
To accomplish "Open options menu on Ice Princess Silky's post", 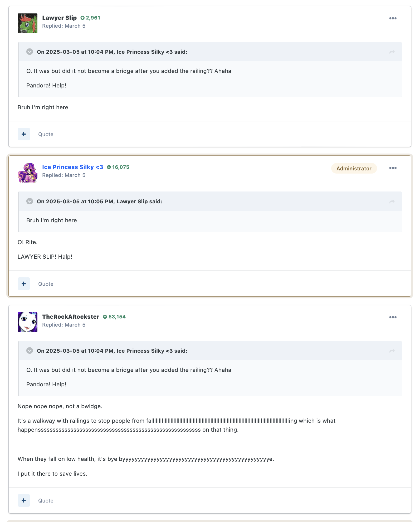I will tap(393, 168).
